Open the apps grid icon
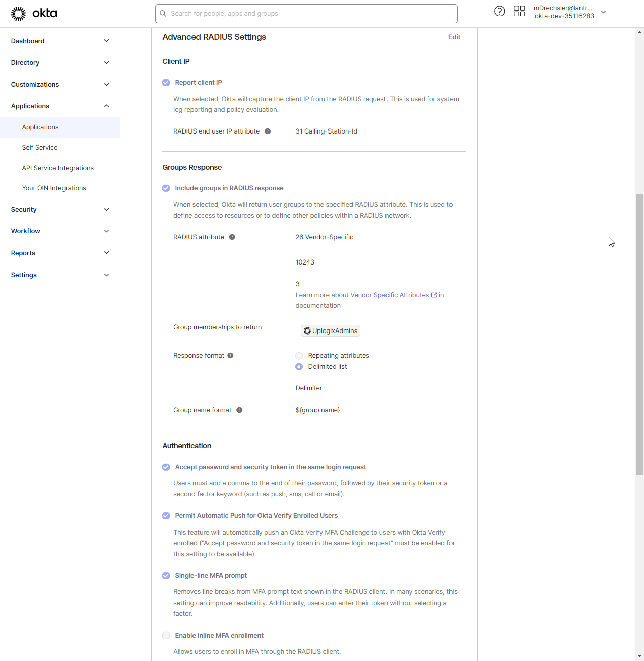Image resolution: width=644 pixels, height=661 pixels. point(519,11)
